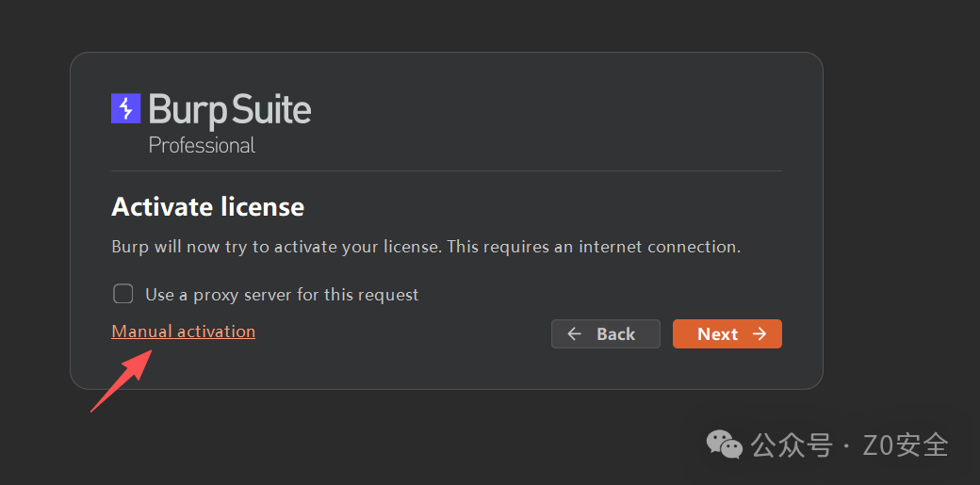Continue activation with the orange Next button
The image size is (980, 485).
pyautogui.click(x=727, y=333)
